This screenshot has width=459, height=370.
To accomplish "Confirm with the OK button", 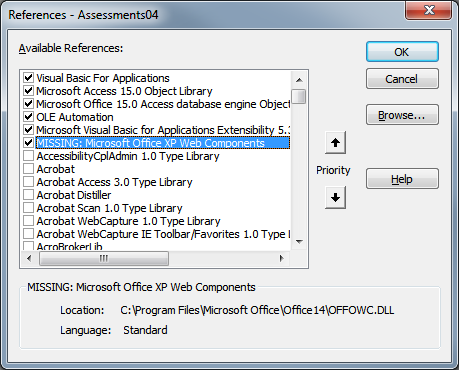I will [402, 52].
